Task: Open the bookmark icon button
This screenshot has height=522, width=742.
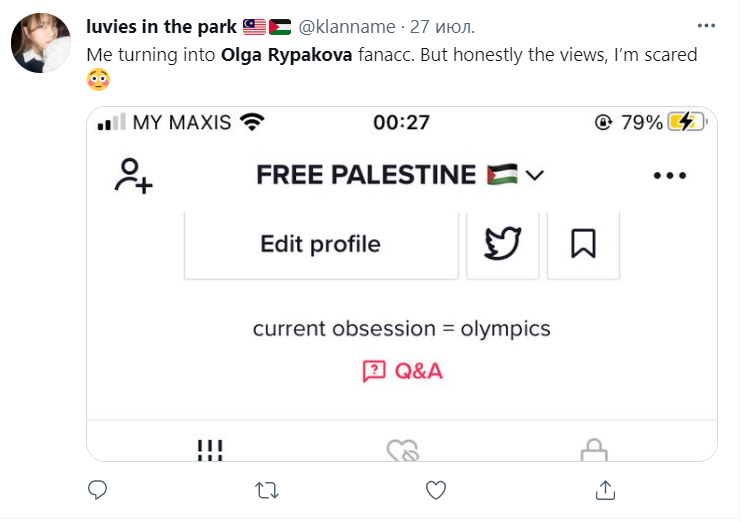Action: pyautogui.click(x=583, y=244)
